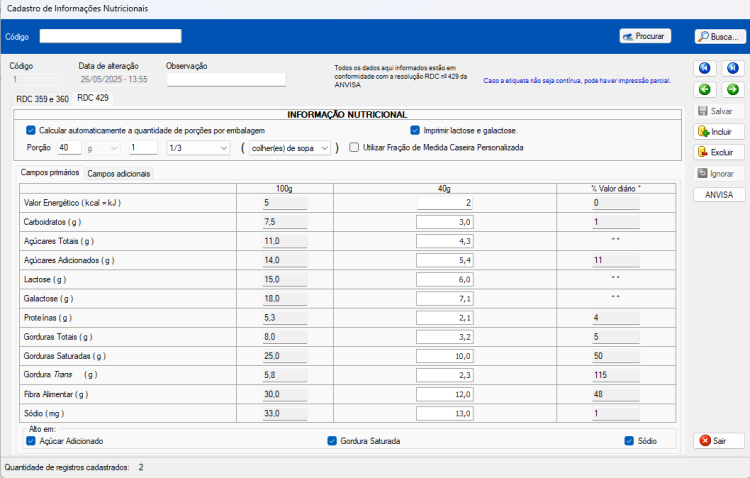Viewport: 750px width, 478px height.
Task: Click the ANVISA button
Action: click(x=719, y=195)
